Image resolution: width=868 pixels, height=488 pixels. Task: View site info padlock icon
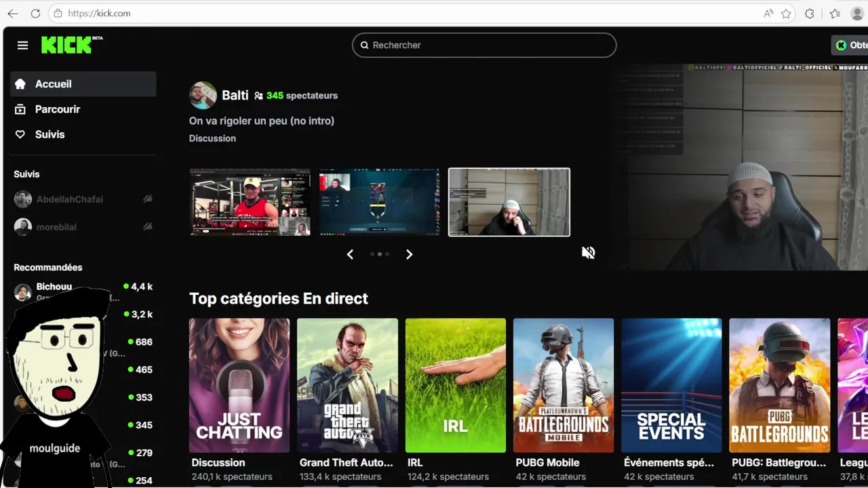[58, 14]
